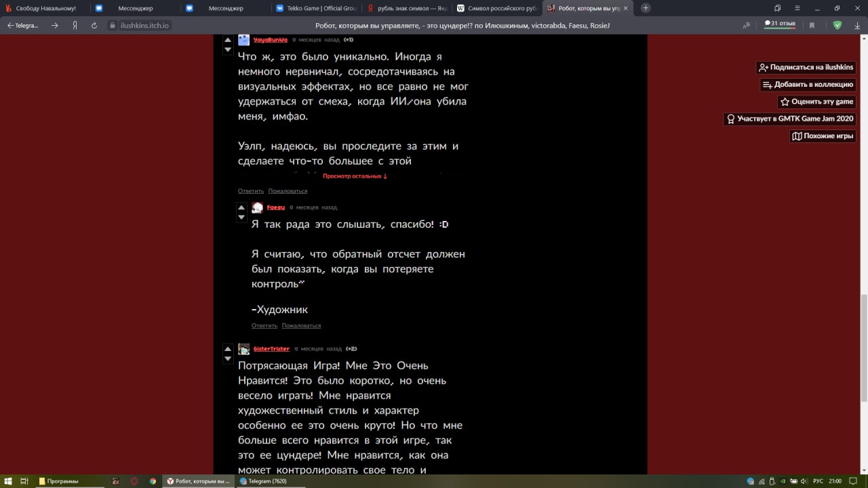Screen dimensions: 868x488
Task: Click the page vertical scrollbar thumb
Action: point(864,348)
